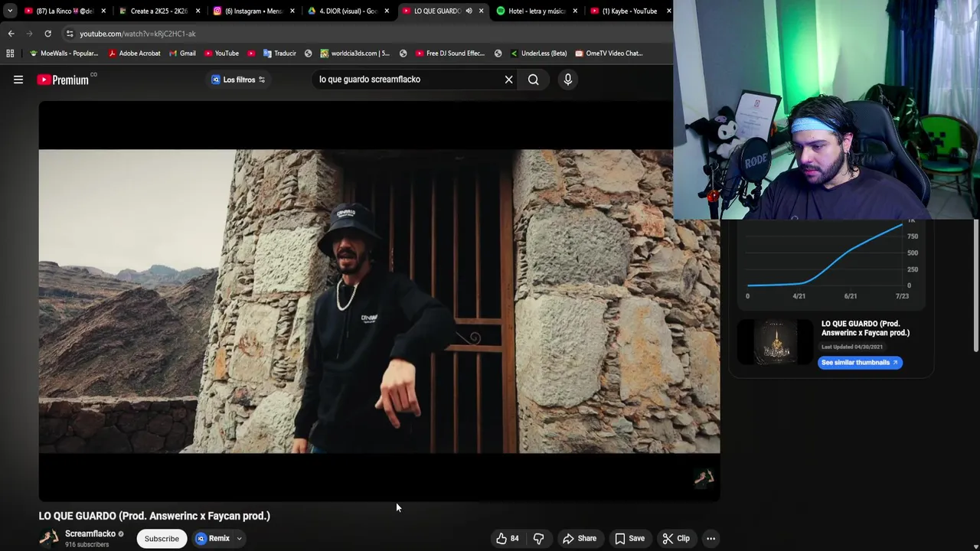Click the video player to pause
Image resolution: width=980 pixels, height=551 pixels.
click(379, 301)
